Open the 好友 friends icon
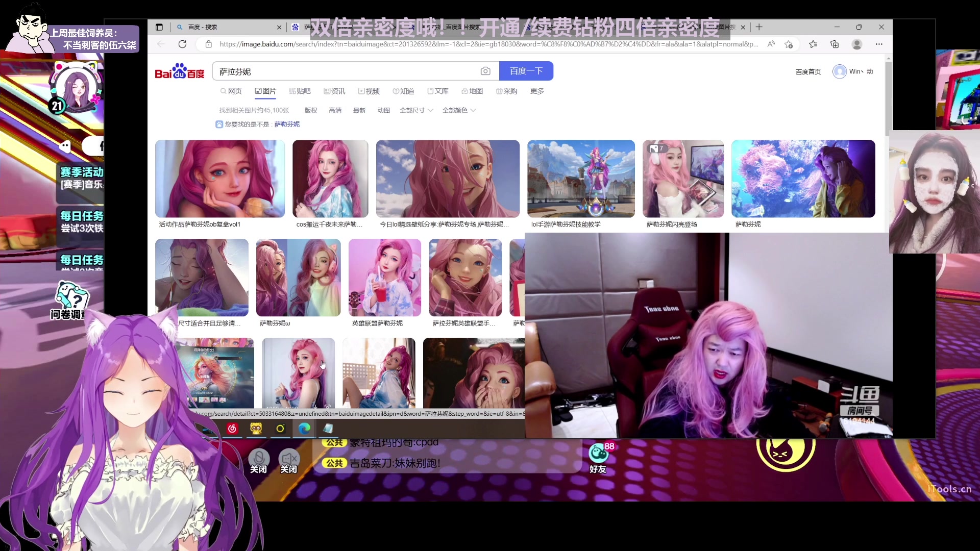The width and height of the screenshot is (980, 551). point(599,458)
